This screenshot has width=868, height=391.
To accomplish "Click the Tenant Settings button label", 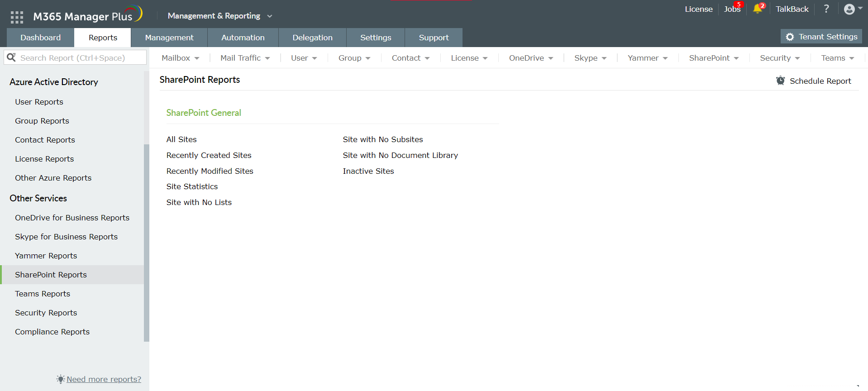I will tap(828, 37).
